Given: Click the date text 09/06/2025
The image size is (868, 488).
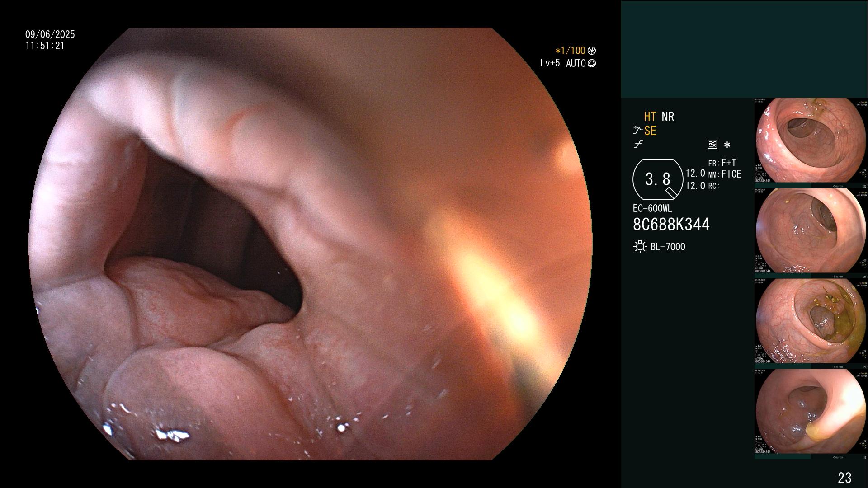Looking at the screenshot, I should pos(50,34).
